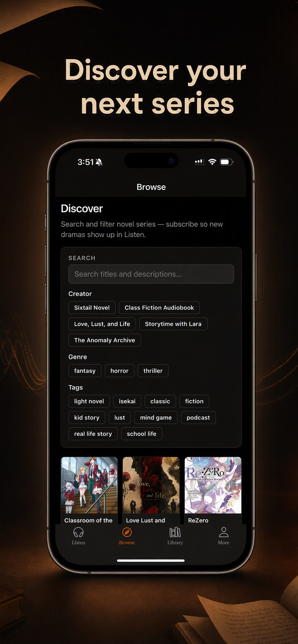Image resolution: width=298 pixels, height=644 pixels.
Task: Click the search titles and descriptions field
Action: tap(151, 274)
